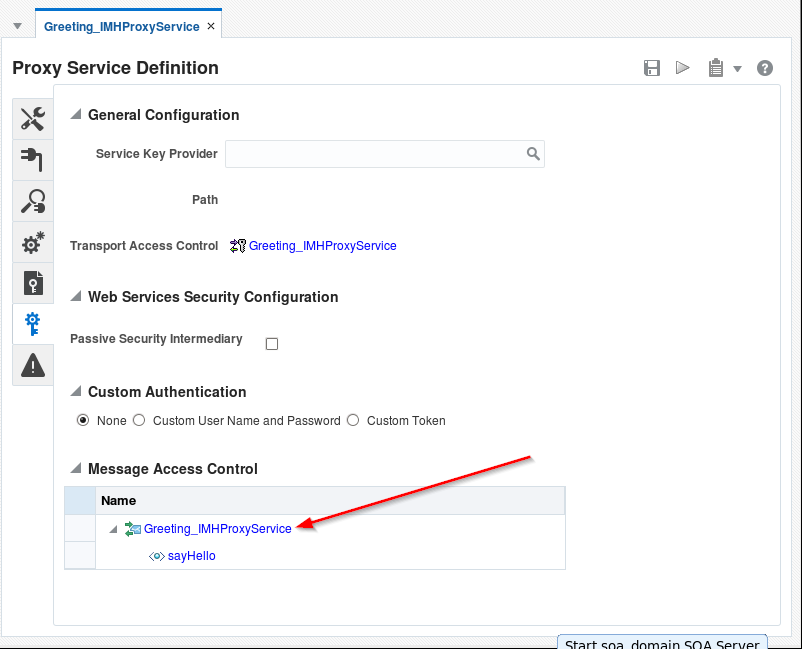Open the Policies document-key side tab
Screen dimensions: 802x649
point(32,283)
